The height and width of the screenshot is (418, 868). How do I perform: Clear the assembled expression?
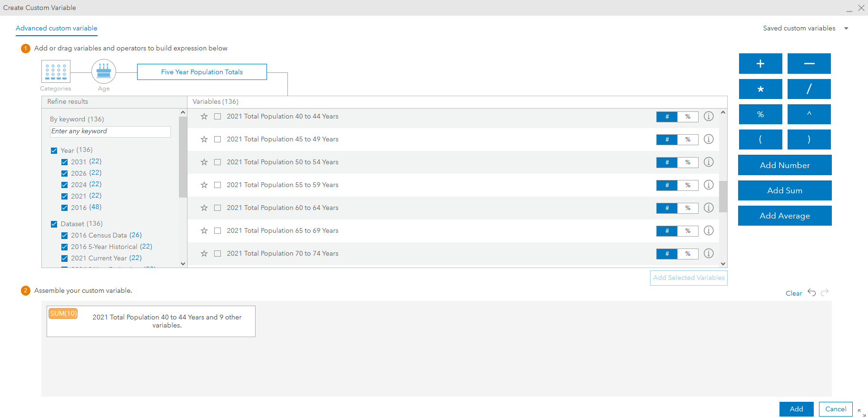coord(793,293)
